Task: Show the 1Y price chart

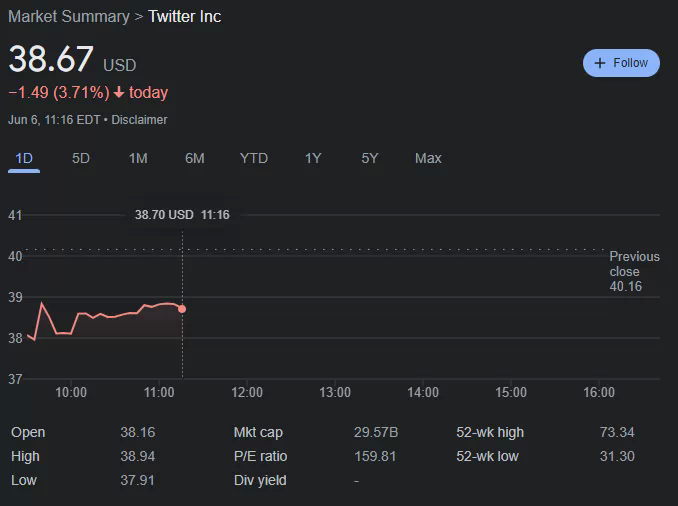Action: point(313,158)
